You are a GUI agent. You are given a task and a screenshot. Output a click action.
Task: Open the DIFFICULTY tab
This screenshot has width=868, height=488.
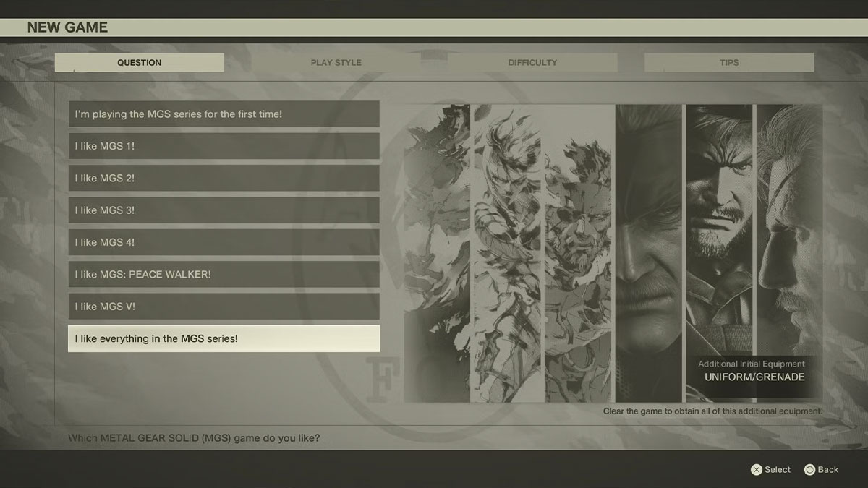[x=532, y=62]
